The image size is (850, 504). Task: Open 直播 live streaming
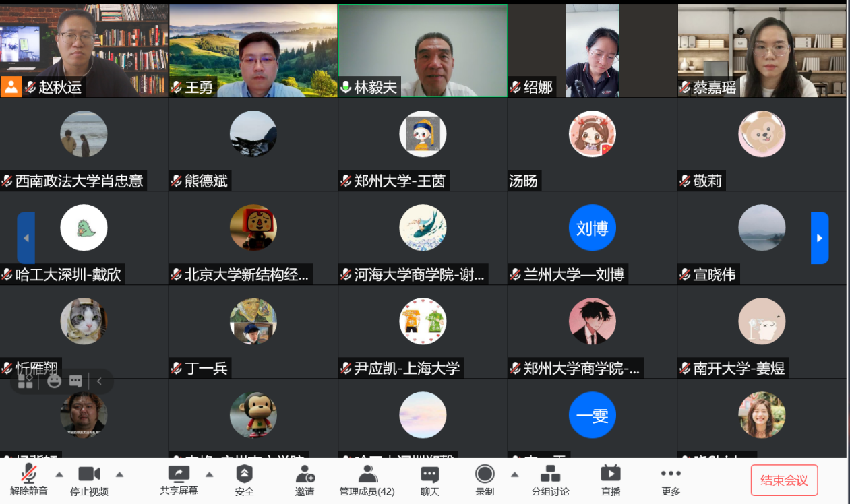[x=611, y=480]
